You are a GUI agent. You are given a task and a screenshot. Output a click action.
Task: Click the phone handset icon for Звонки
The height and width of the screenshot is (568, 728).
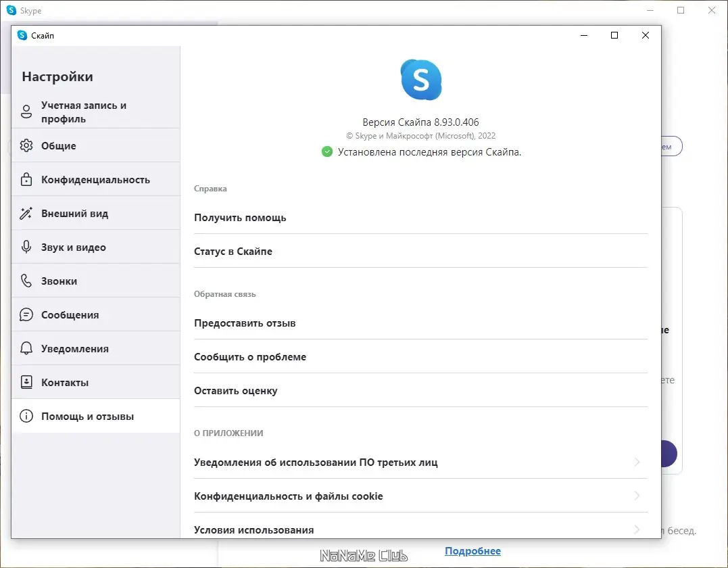26,281
